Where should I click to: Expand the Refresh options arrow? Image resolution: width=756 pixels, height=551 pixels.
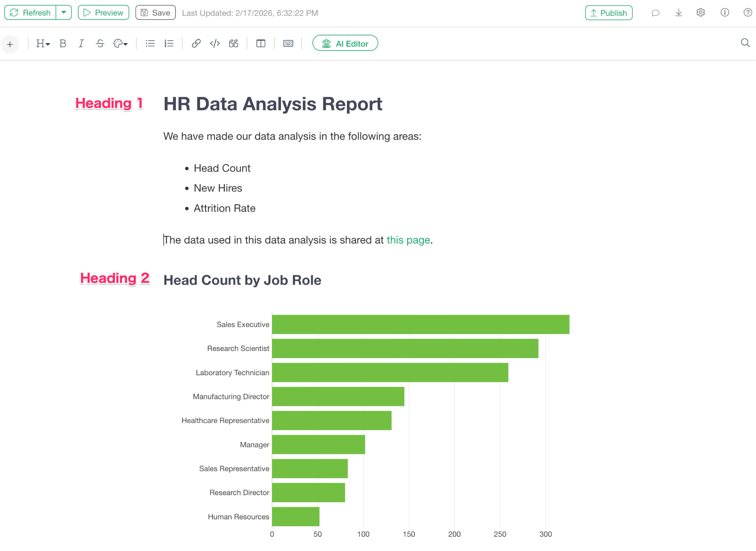64,13
